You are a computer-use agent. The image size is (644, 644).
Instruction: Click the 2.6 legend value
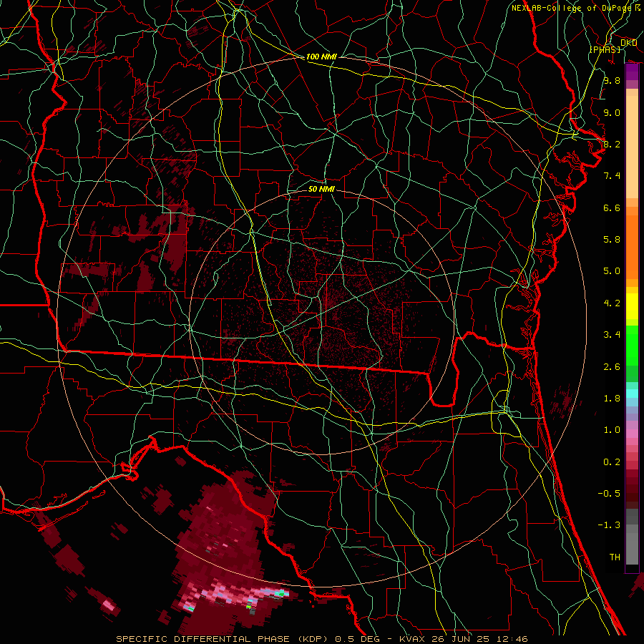(612, 367)
